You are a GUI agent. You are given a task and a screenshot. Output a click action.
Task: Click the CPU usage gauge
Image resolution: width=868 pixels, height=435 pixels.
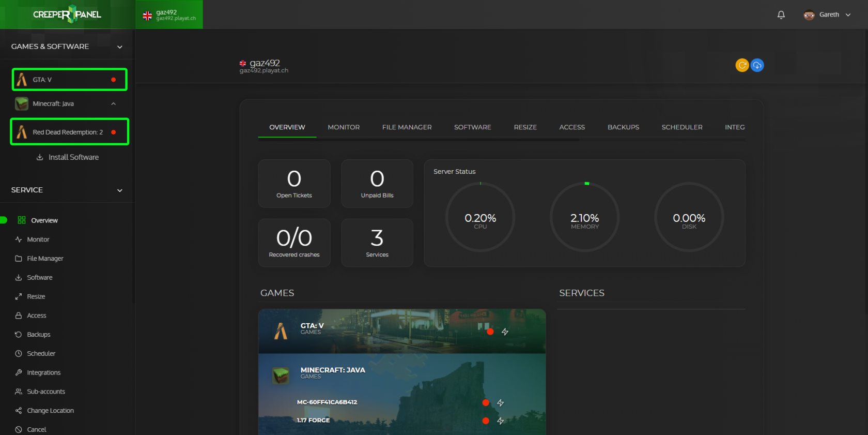click(x=480, y=217)
